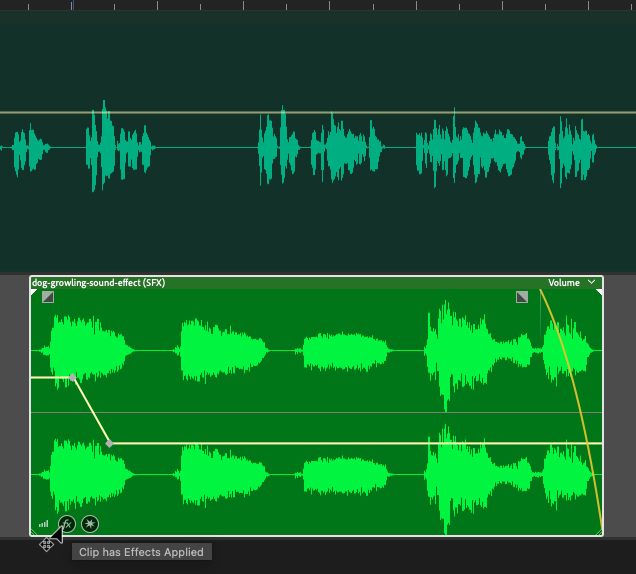The height and width of the screenshot is (574, 636).
Task: Click the time ruler at the top
Action: coord(318,5)
